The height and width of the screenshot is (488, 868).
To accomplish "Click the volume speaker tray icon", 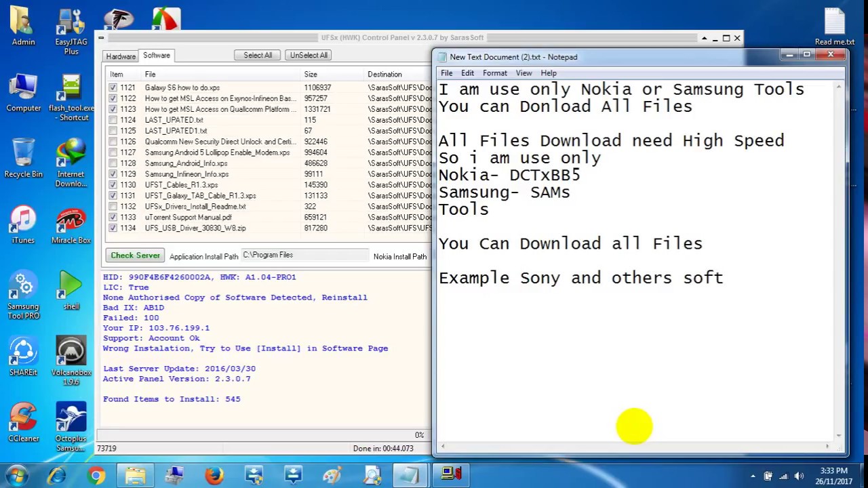I will (799, 476).
